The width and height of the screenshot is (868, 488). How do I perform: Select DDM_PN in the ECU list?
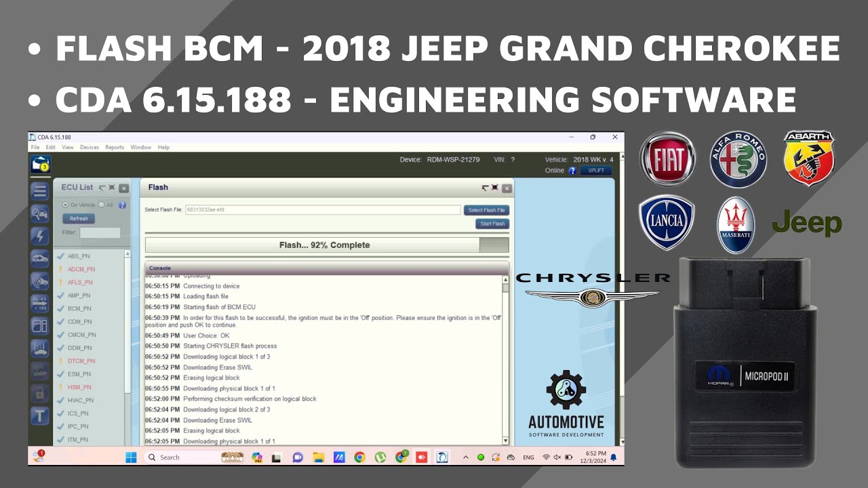(x=79, y=348)
